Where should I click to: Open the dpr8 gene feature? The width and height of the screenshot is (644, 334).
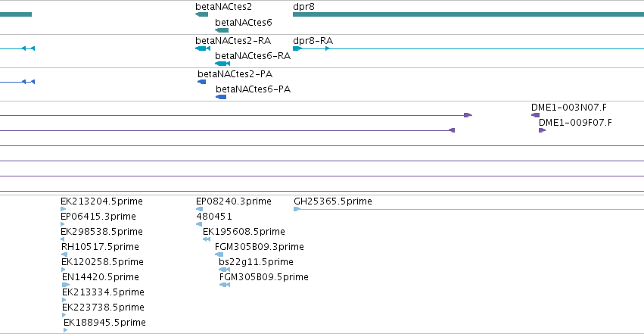[x=468, y=14]
